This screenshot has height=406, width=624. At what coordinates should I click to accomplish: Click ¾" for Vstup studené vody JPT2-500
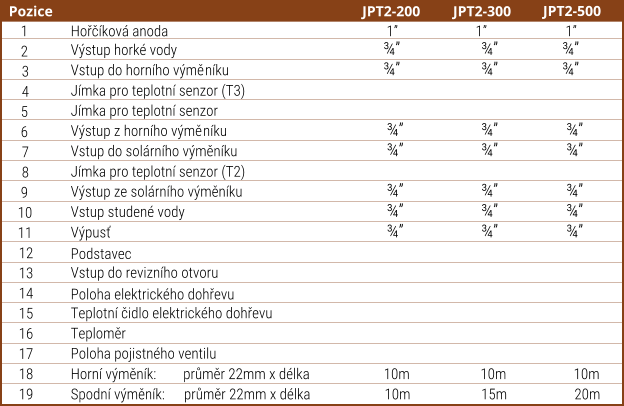tap(575, 211)
